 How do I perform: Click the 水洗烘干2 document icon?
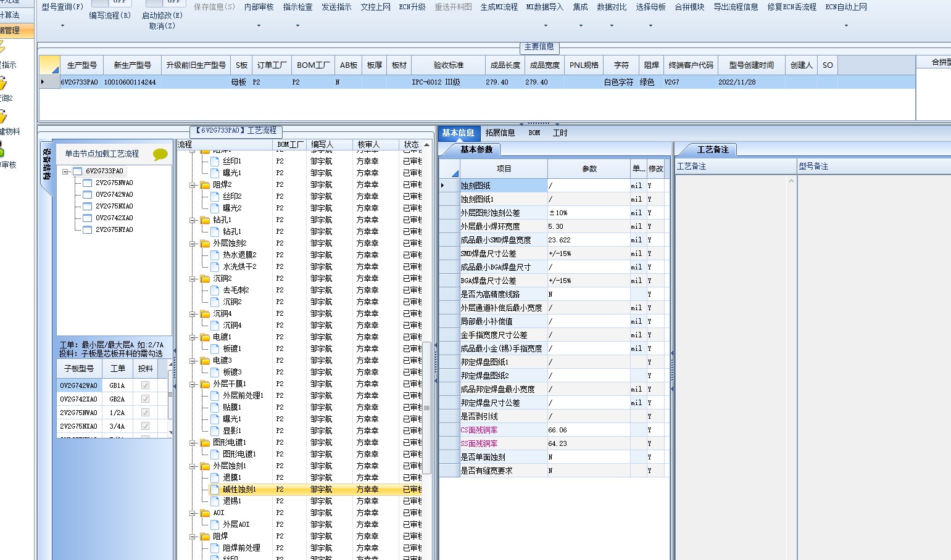pyautogui.click(x=215, y=266)
